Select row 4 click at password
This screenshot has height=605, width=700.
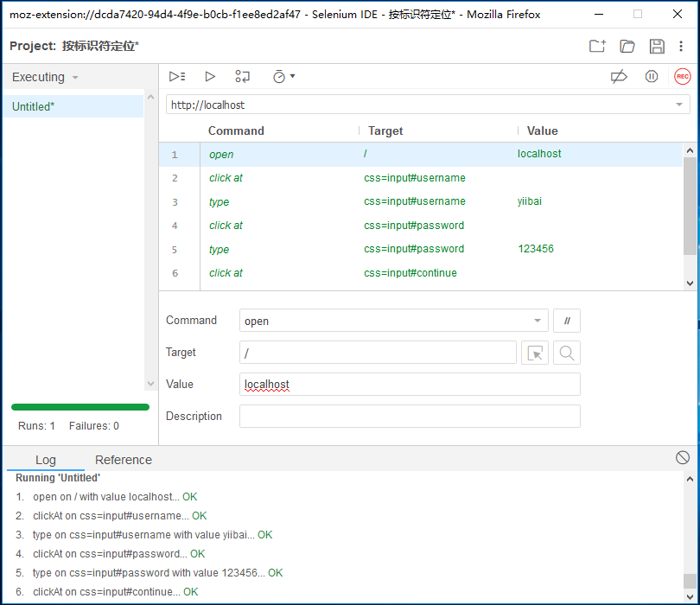tap(421, 226)
